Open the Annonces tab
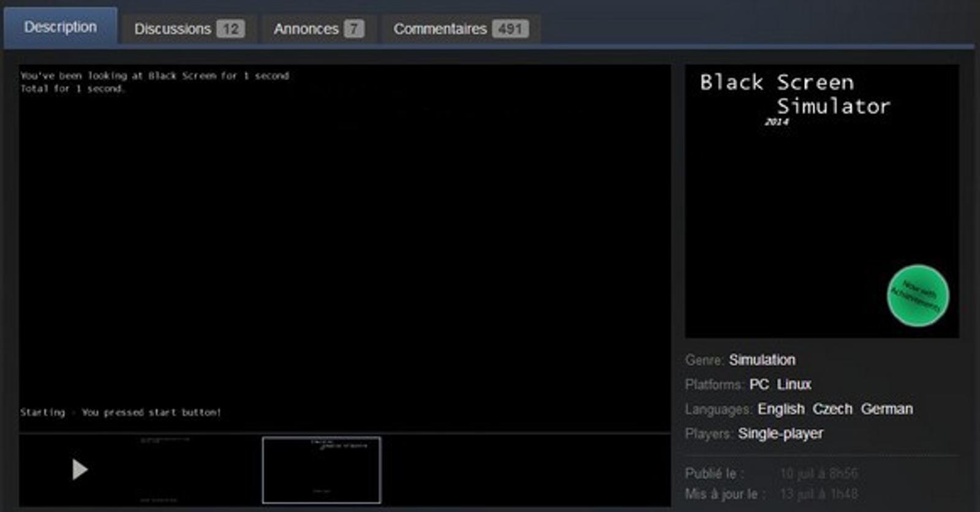Screen dimensions: 980x512 318,29
